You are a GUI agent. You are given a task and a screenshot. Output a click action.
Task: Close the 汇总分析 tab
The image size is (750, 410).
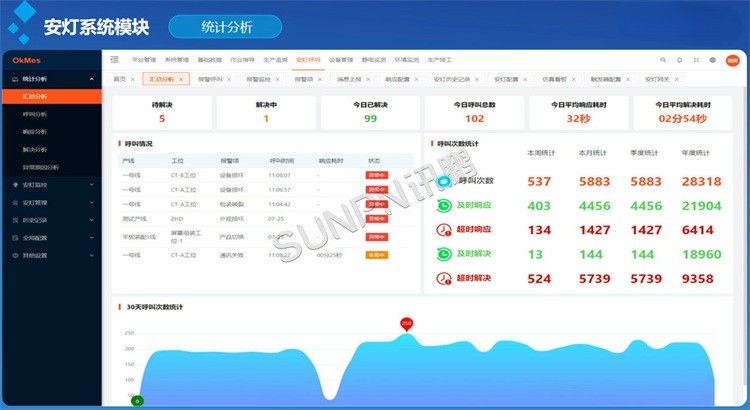[x=181, y=79]
